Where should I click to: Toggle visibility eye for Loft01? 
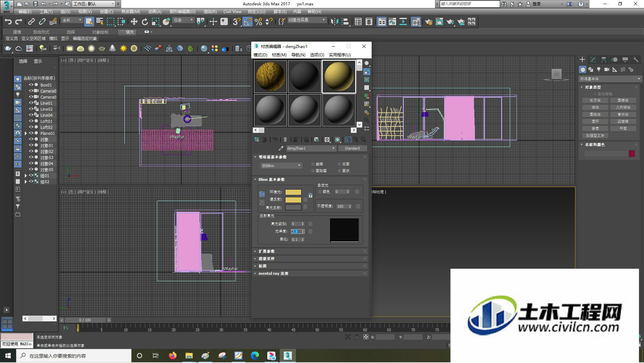(x=31, y=121)
